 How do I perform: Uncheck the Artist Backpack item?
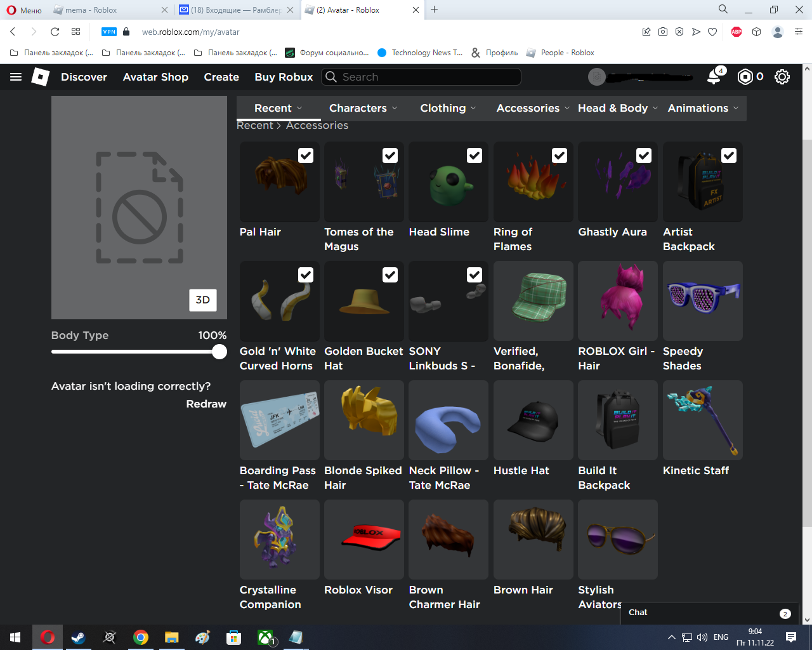(729, 156)
